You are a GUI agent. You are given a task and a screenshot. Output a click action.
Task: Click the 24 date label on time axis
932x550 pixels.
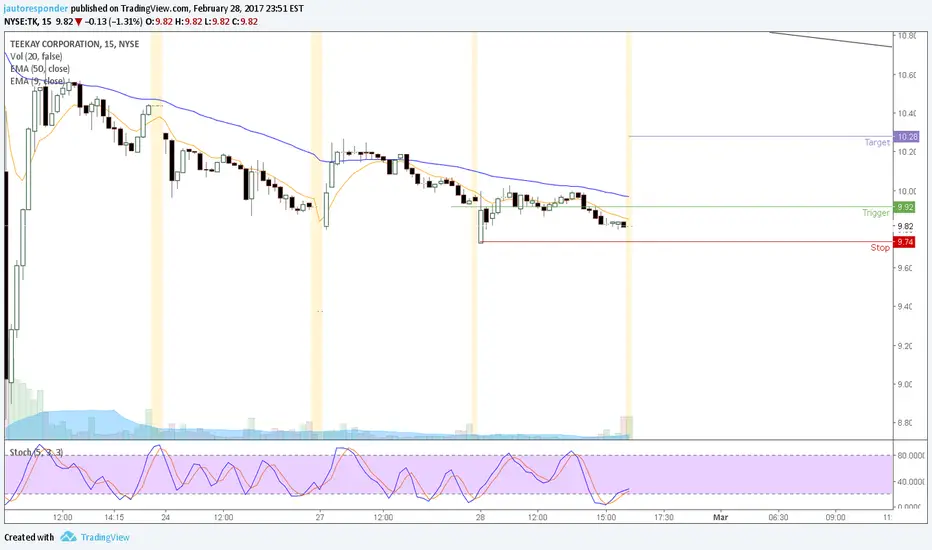coord(165,517)
